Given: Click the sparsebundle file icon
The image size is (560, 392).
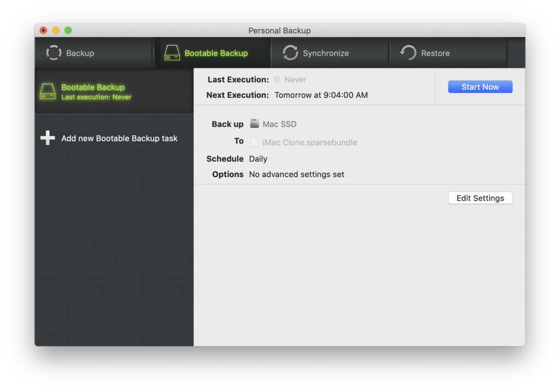Looking at the screenshot, I should click(x=255, y=142).
